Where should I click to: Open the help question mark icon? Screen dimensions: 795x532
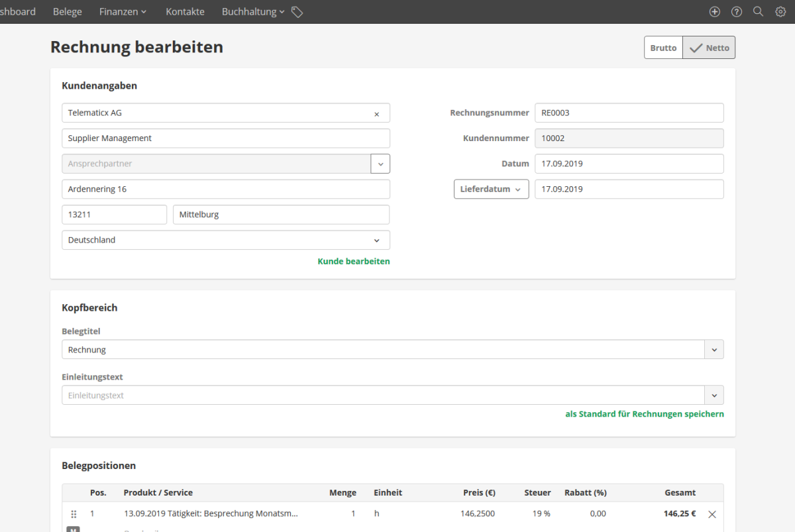pyautogui.click(x=736, y=12)
